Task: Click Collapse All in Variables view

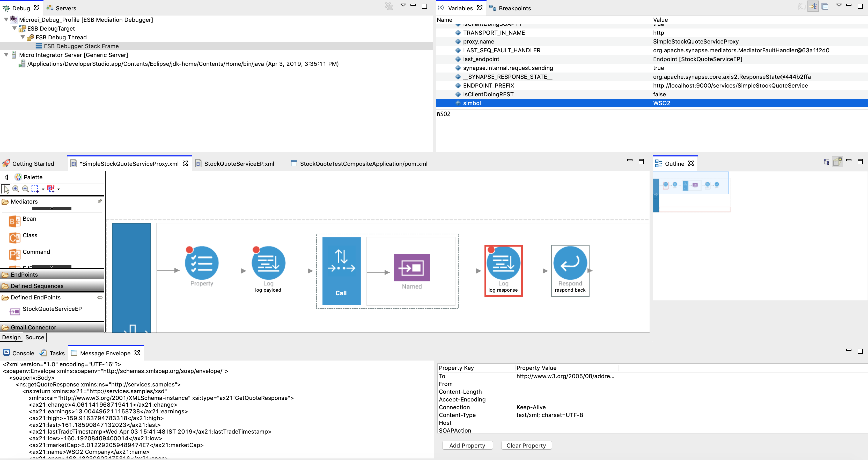Action: (825, 6)
